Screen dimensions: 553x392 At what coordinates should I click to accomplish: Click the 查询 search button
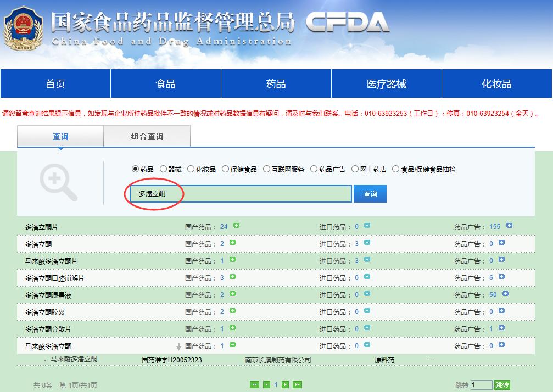(370, 193)
